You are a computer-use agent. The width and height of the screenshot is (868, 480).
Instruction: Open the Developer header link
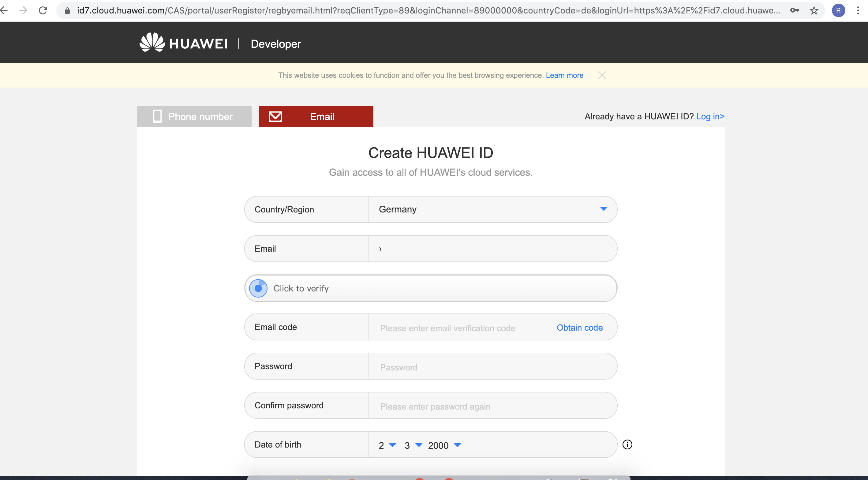pos(276,44)
